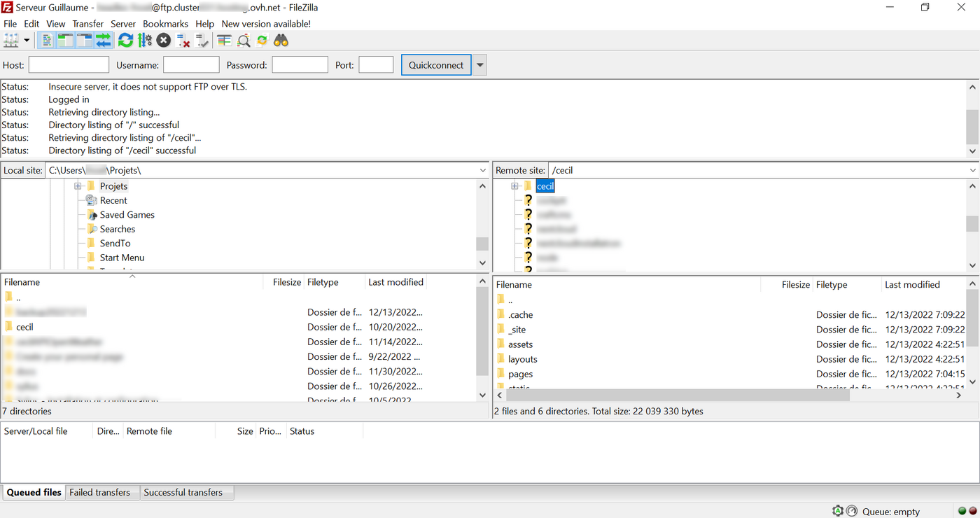Open the Site Manager dropdown arrow

[x=27, y=40]
